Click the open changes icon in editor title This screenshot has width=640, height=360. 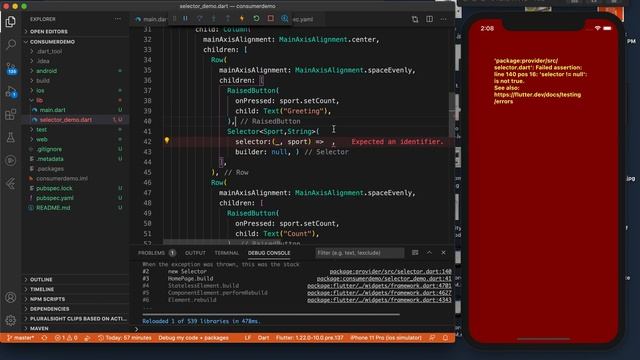[x=415, y=19]
